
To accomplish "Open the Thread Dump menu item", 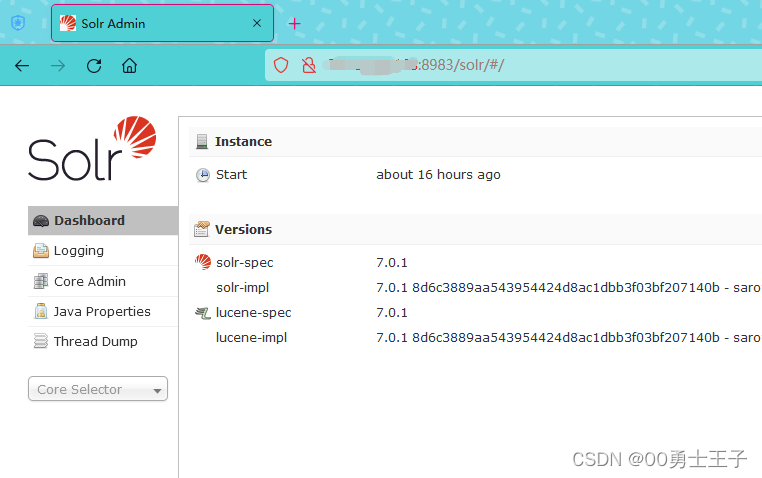I will pyautogui.click(x=103, y=341).
